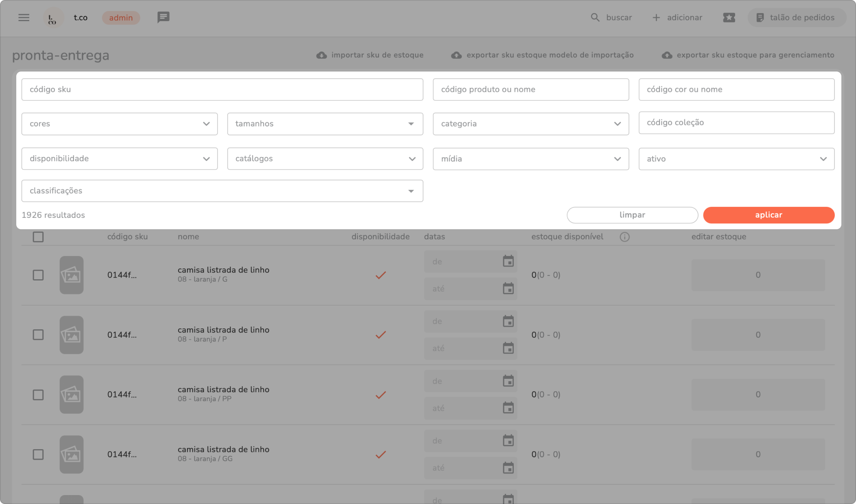Open the categoria dropdown
This screenshot has width=856, height=504.
click(x=531, y=124)
